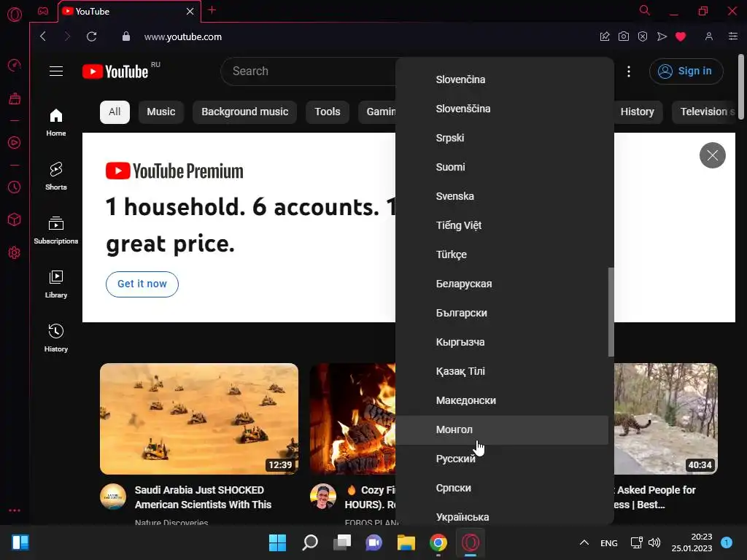This screenshot has height=560, width=747.
Task: Open Library in the sidebar
Action: tap(56, 284)
